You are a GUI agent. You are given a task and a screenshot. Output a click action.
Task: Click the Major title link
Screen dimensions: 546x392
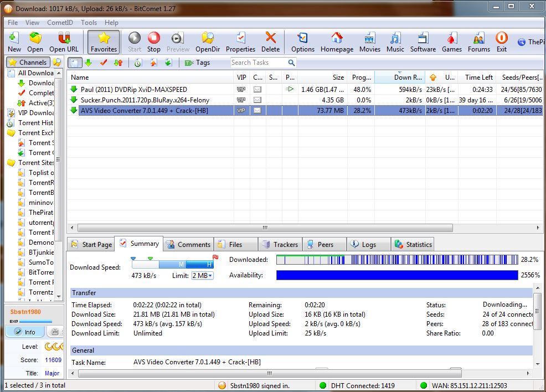(x=52, y=373)
